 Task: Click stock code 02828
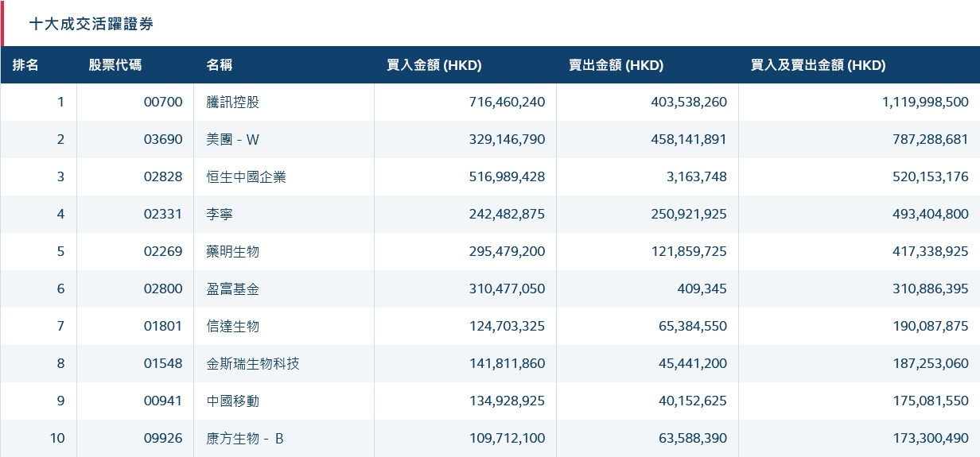[x=163, y=177]
